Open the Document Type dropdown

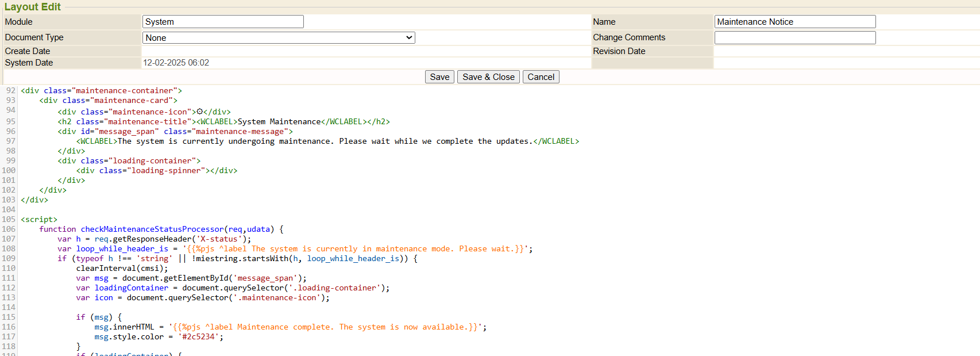[279, 38]
